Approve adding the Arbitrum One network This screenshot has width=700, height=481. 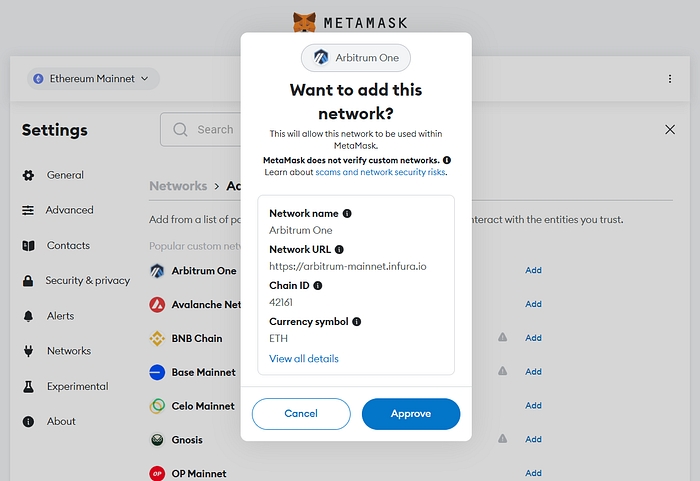[x=410, y=413]
